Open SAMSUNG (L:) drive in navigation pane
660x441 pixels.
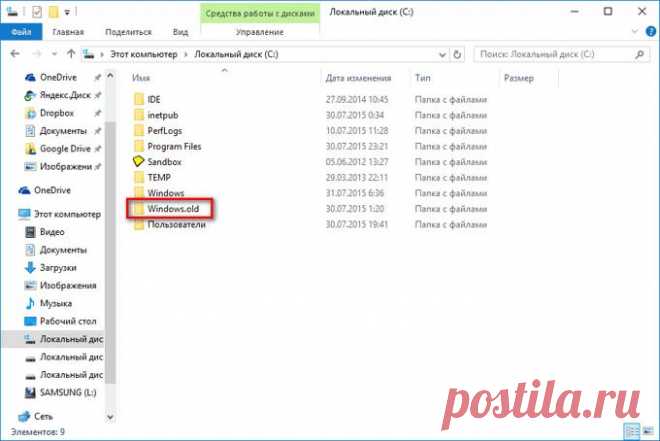click(67, 392)
